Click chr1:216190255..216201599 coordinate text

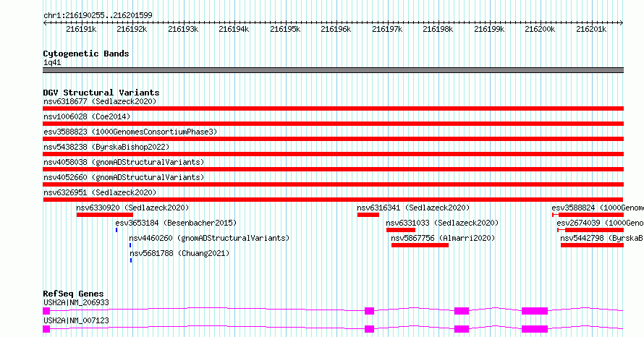pyautogui.click(x=98, y=15)
